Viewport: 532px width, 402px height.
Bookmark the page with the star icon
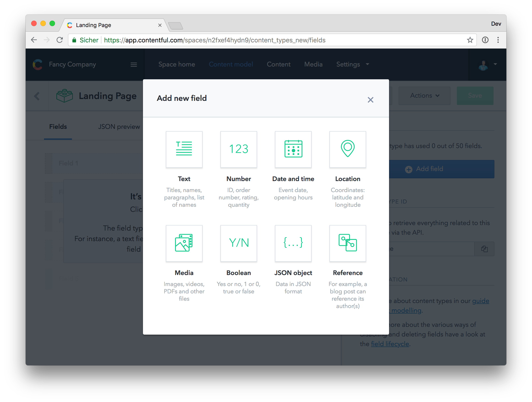coord(470,40)
